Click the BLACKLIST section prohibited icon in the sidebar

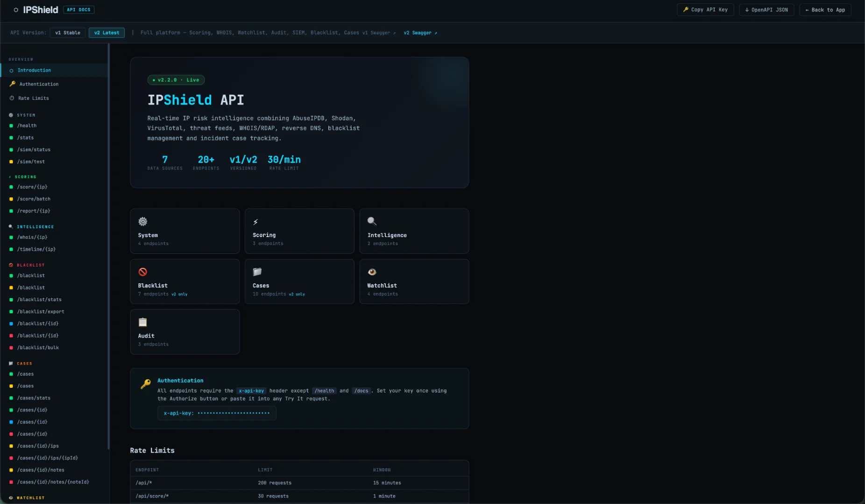[11, 265]
